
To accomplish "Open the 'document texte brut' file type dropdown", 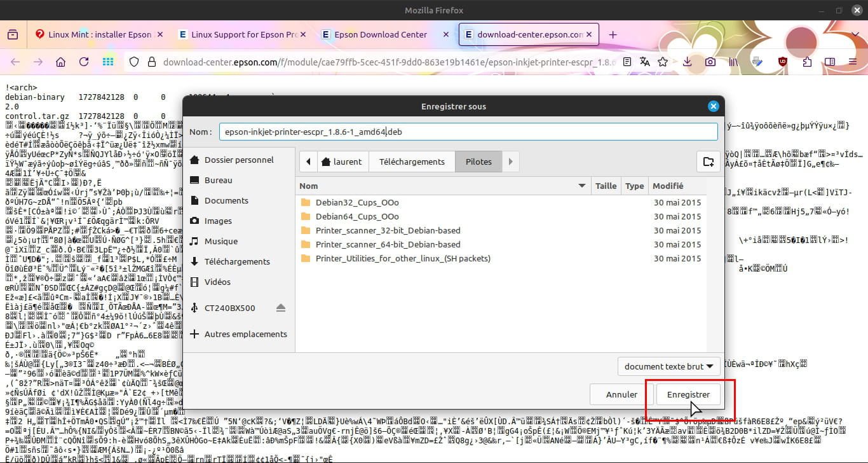I will [x=668, y=366].
